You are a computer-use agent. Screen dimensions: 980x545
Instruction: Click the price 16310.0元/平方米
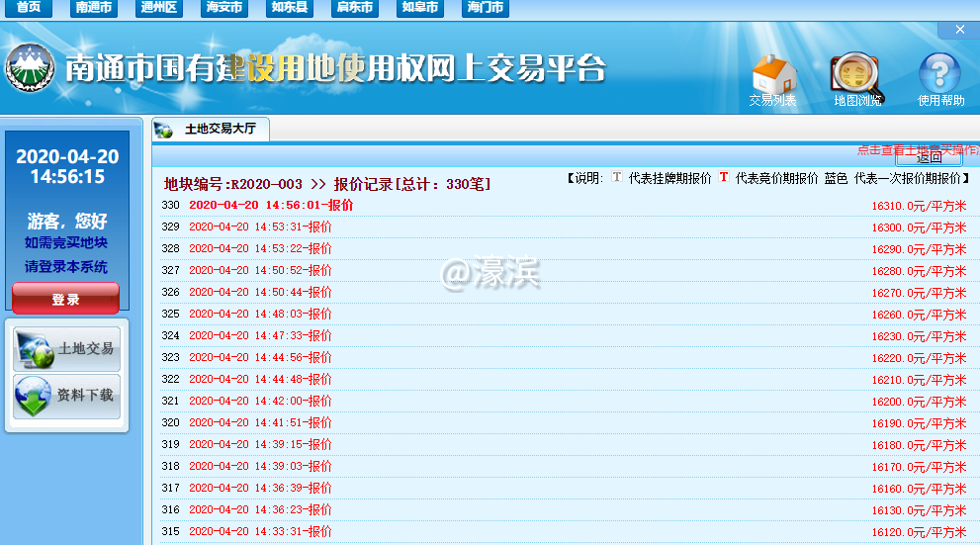click(920, 207)
